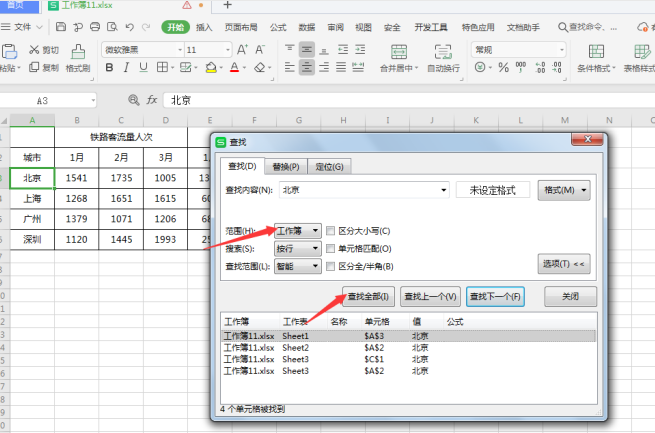Toggle Underline formatting

(x=143, y=67)
